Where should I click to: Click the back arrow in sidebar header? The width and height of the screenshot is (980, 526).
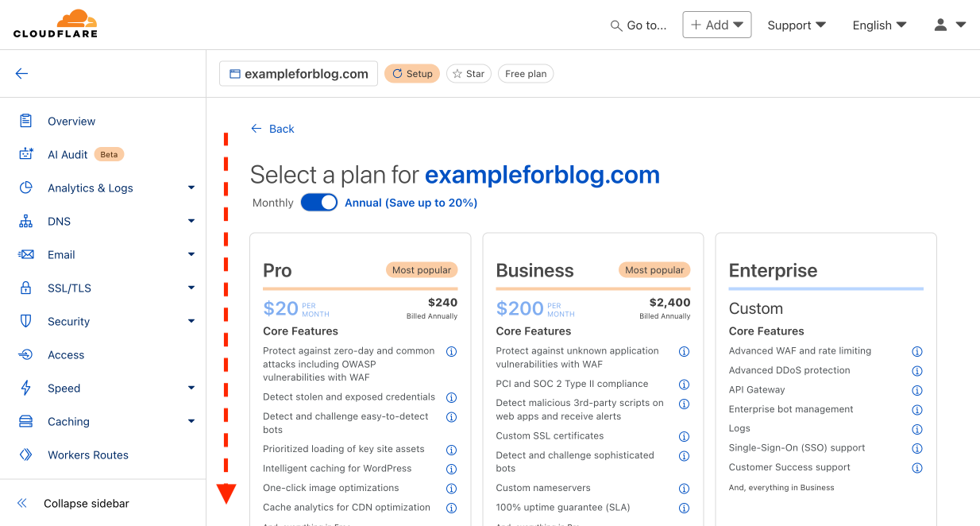21,74
